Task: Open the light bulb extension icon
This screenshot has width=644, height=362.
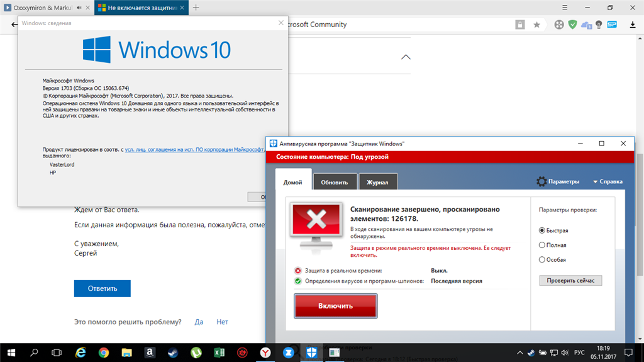Action: (x=599, y=25)
